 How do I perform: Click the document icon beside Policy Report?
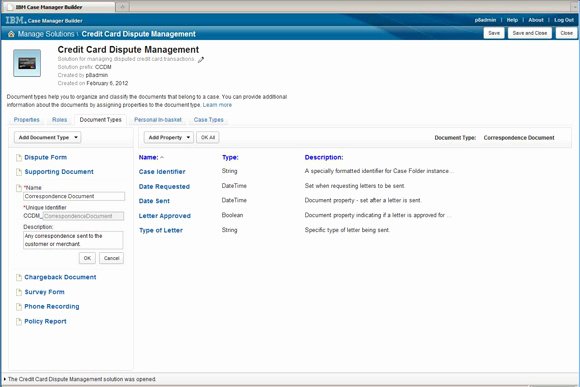[x=19, y=322]
